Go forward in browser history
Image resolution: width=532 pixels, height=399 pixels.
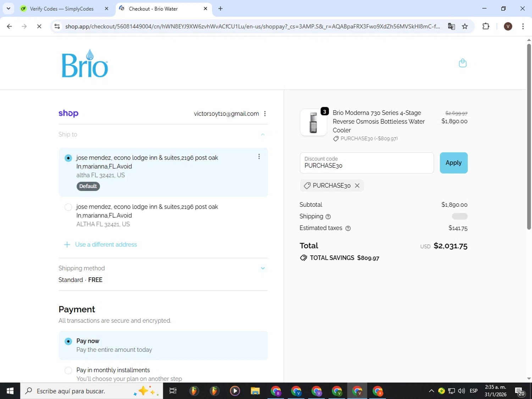(24, 26)
